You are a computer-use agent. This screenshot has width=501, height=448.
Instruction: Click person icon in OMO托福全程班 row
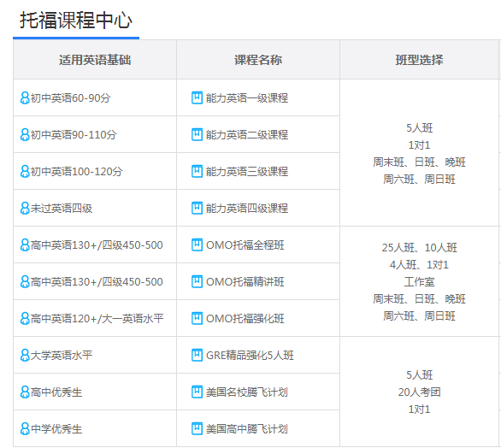click(x=25, y=245)
